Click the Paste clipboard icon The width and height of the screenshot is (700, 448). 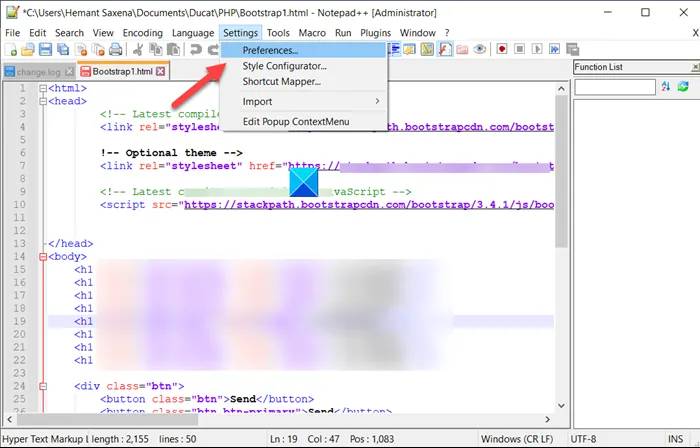point(173,50)
